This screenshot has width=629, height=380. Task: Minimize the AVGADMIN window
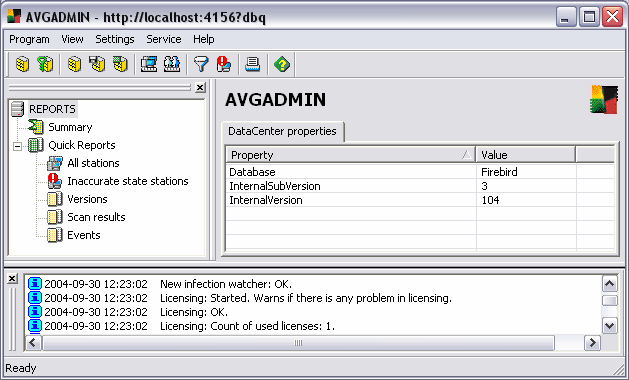coord(566,17)
